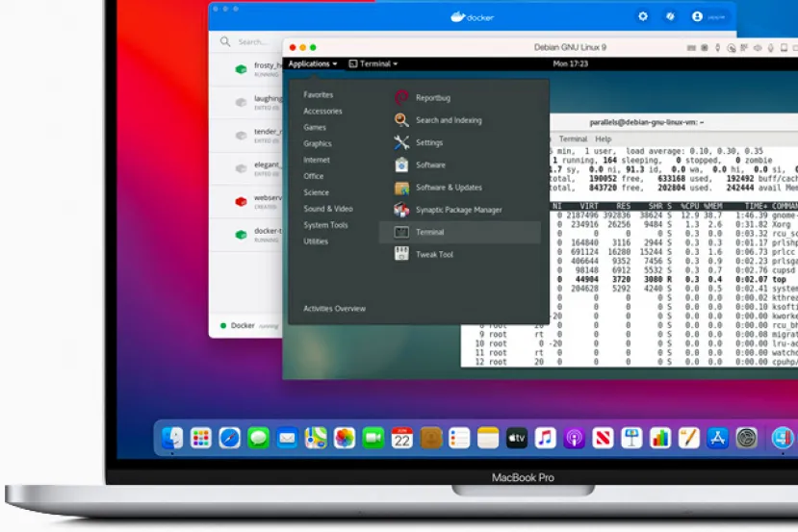This screenshot has height=532, width=798.
Task: Open Podcasts in the Dock
Action: coord(574,438)
